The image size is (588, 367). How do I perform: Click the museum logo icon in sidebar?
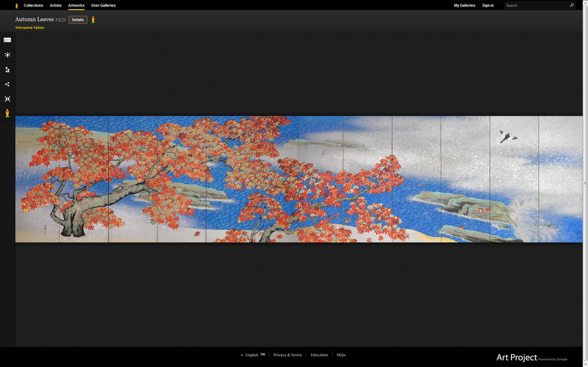7,40
